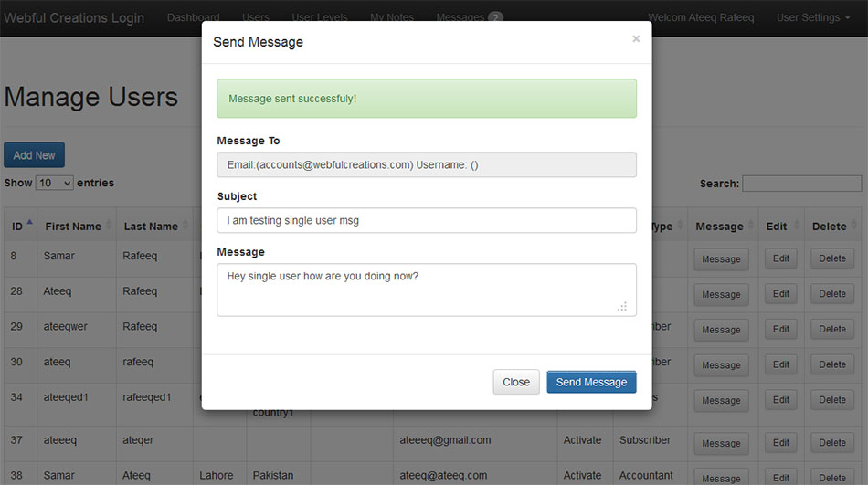Sort table by ID column arrow
The width and height of the screenshot is (868, 485).
coord(28,223)
